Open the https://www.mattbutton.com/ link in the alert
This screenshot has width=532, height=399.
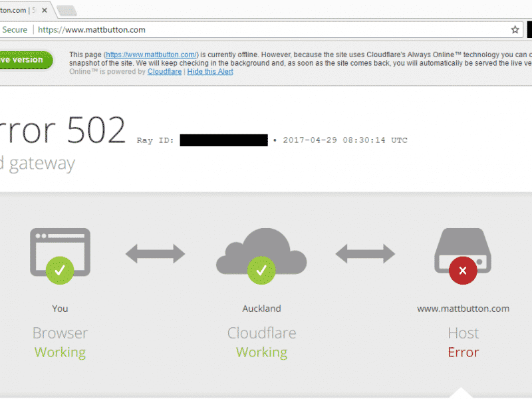pyautogui.click(x=152, y=55)
